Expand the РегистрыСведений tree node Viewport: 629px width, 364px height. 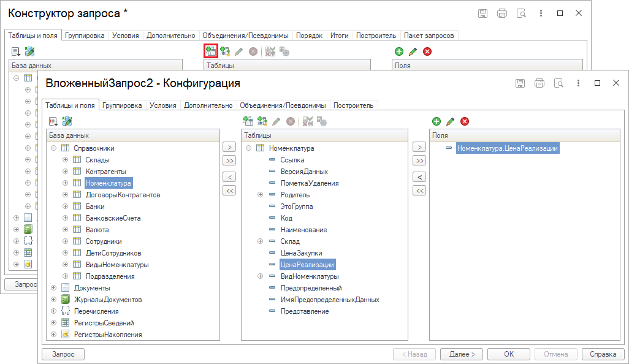pos(53,322)
